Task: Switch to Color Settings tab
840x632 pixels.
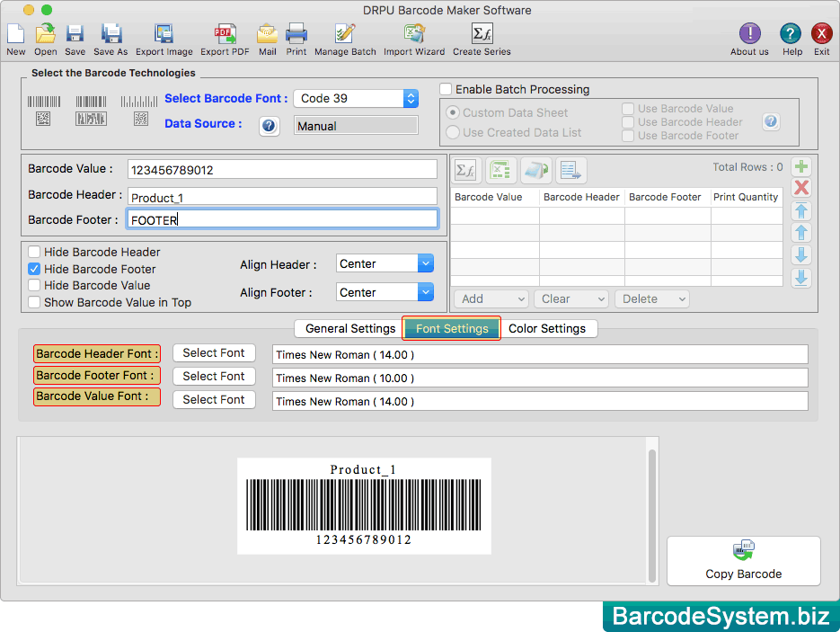Action: click(x=547, y=329)
